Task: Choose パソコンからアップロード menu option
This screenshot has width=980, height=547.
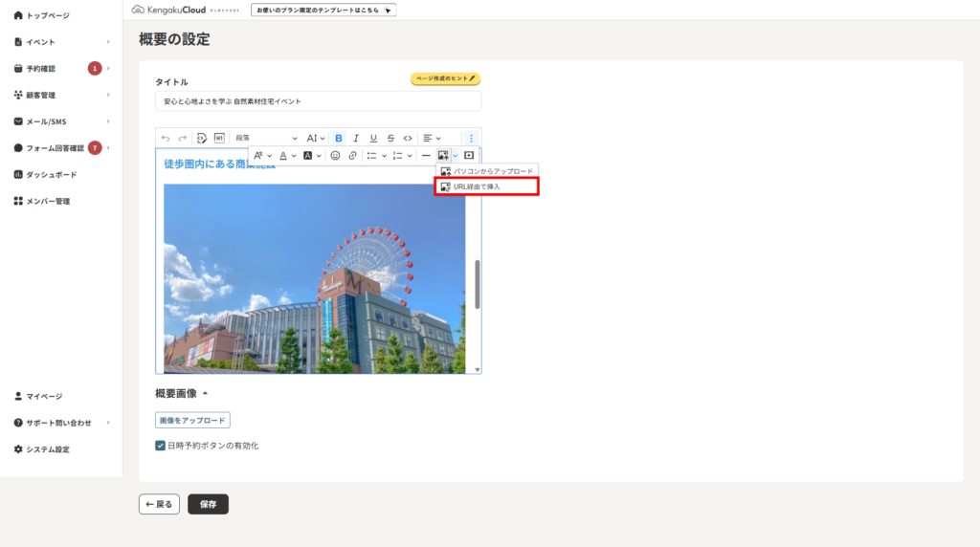Action: point(487,171)
